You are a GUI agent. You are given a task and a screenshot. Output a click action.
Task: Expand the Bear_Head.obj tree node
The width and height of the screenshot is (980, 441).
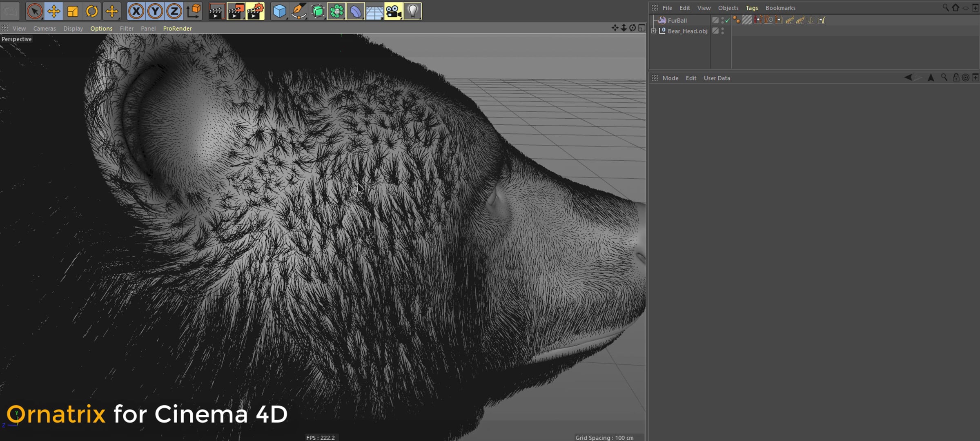tap(654, 31)
